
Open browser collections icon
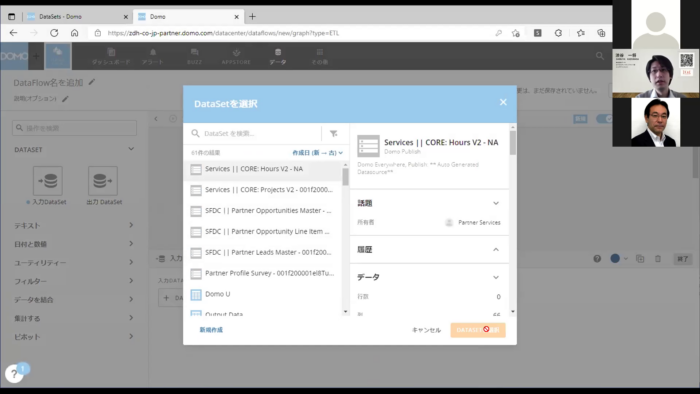tap(601, 33)
